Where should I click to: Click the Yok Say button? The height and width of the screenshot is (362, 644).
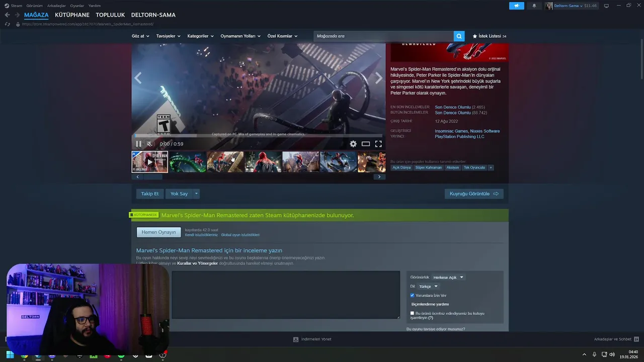(x=179, y=194)
